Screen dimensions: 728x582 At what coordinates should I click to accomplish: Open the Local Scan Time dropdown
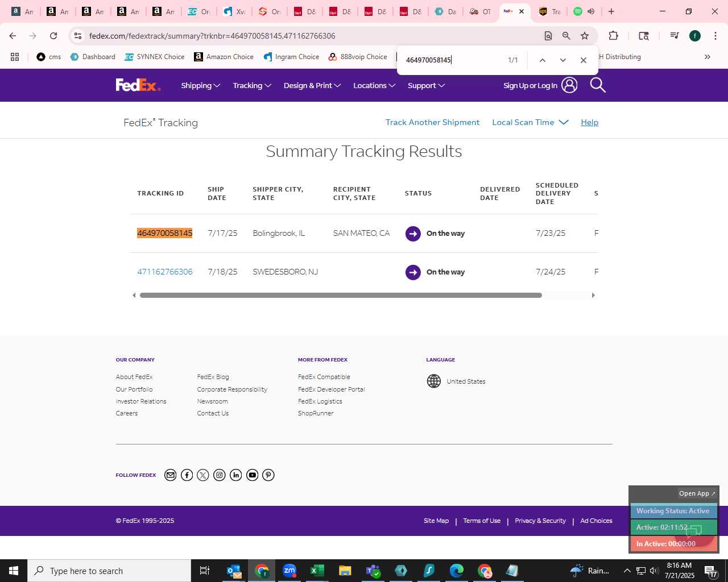(x=530, y=122)
